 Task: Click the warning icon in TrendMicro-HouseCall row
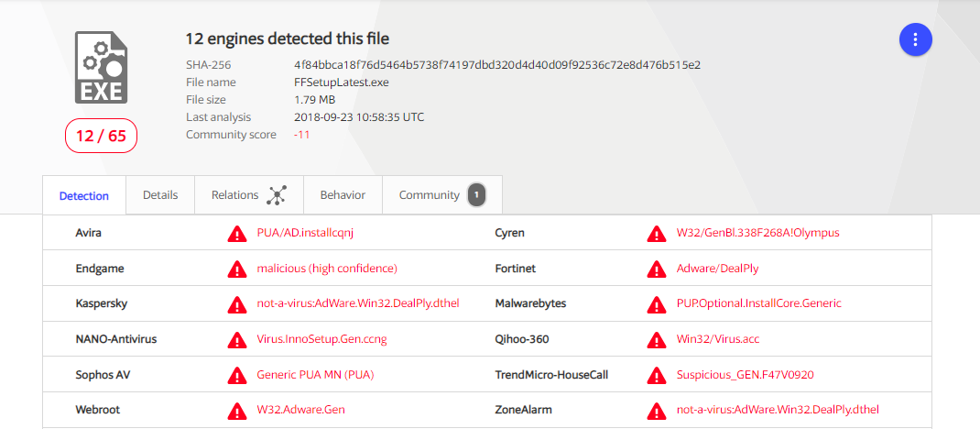pyautogui.click(x=657, y=375)
